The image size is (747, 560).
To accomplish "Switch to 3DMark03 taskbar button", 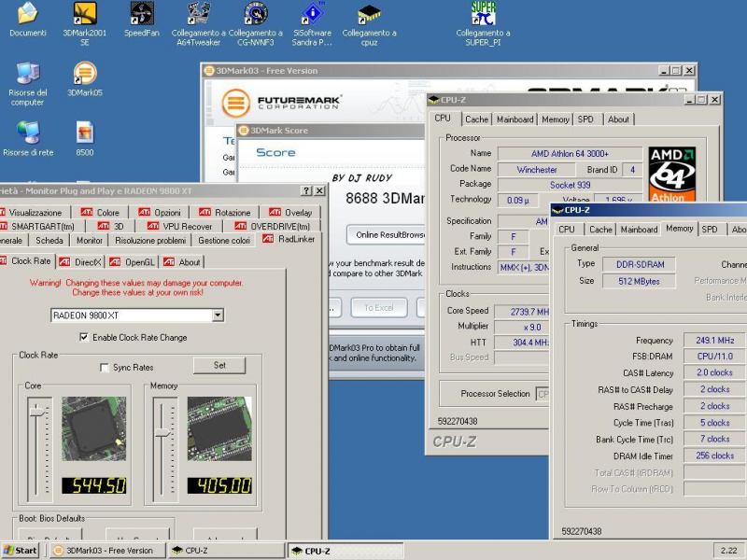I will tap(107, 551).
